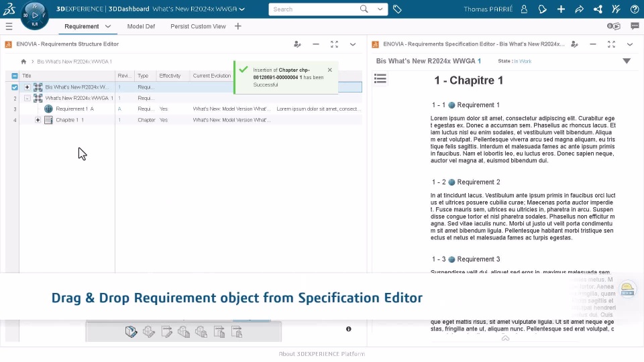The height and width of the screenshot is (362, 644).
Task: Maximize the Requirements Structure Editor widget
Action: pos(334,44)
